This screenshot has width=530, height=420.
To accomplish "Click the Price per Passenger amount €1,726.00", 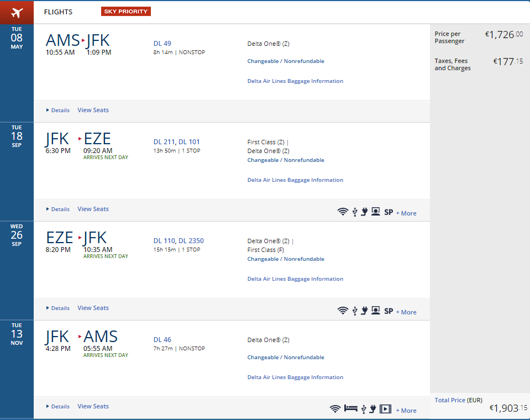I will [504, 35].
